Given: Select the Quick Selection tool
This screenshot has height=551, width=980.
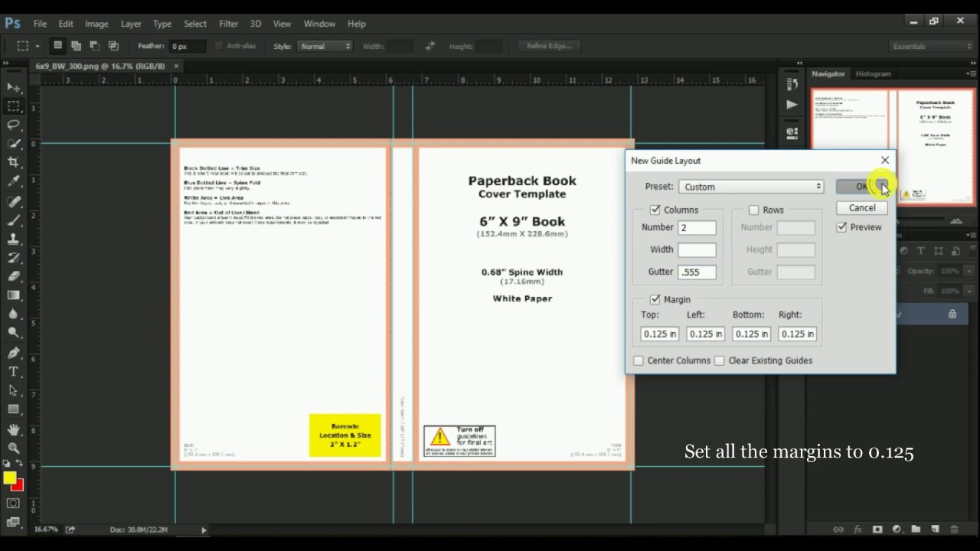Looking at the screenshot, I should coord(14,144).
